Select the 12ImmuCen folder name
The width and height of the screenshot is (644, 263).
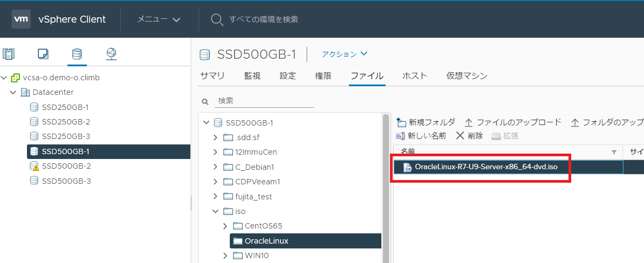[256, 152]
